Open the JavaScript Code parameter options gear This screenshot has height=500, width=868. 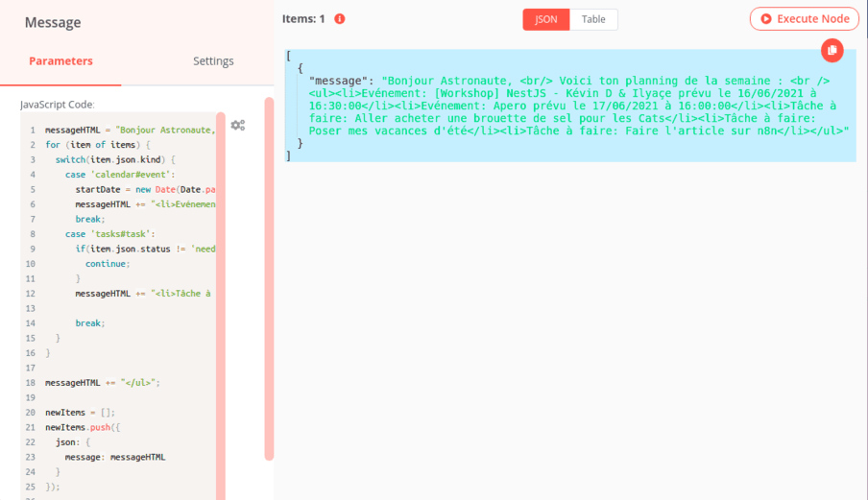[x=237, y=125]
